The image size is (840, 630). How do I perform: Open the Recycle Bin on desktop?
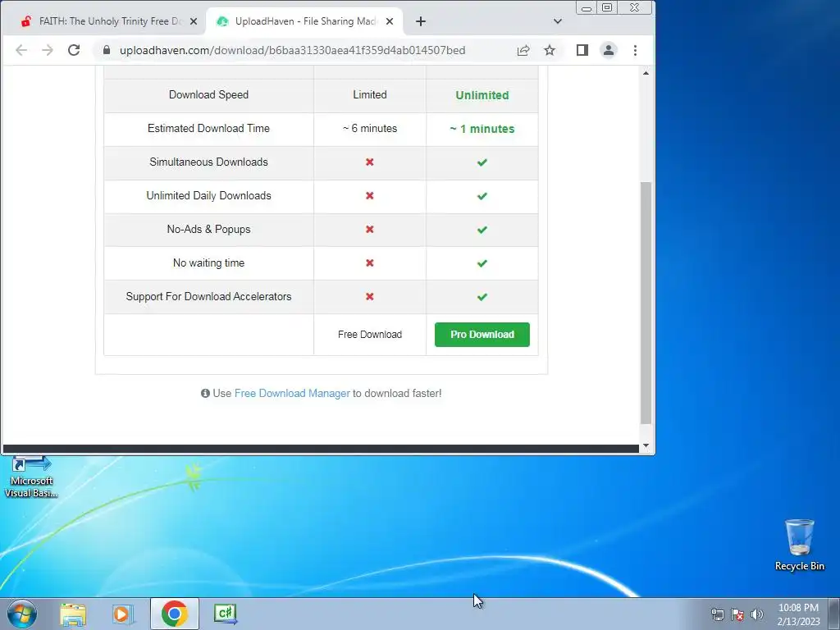click(x=799, y=545)
